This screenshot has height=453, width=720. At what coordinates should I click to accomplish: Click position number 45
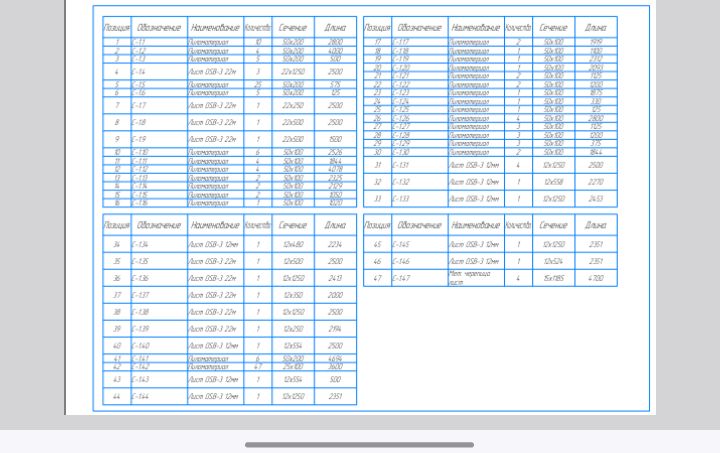point(377,244)
